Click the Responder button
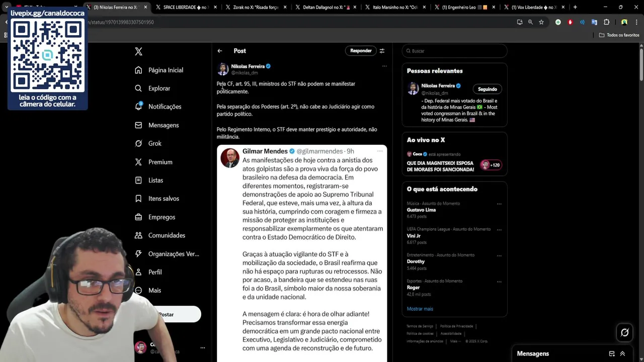Viewport: 644px width, 362px height. pos(361,51)
